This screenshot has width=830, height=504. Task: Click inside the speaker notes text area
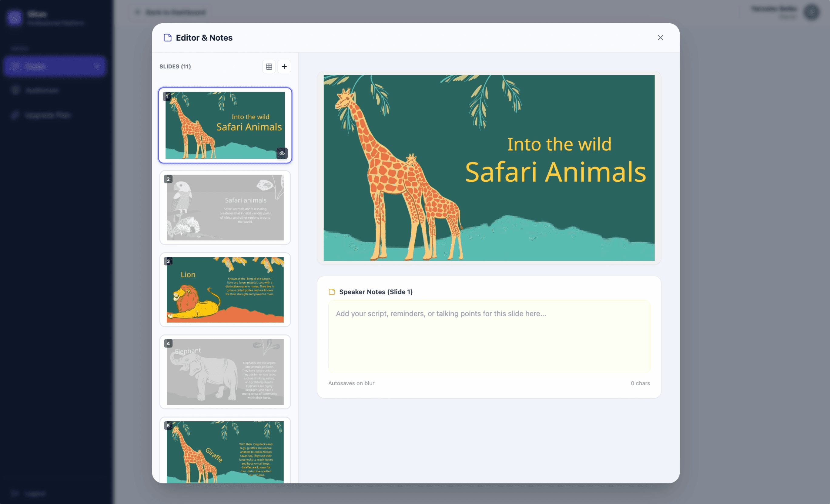coord(489,337)
